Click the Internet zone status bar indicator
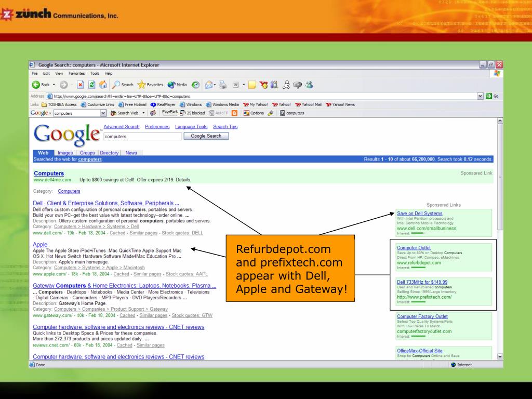 (461, 365)
